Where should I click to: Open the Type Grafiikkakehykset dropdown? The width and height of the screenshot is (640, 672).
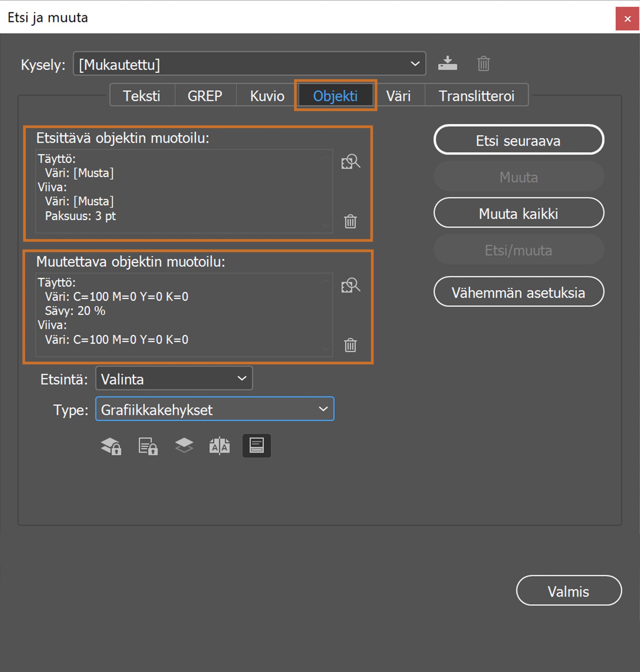215,409
